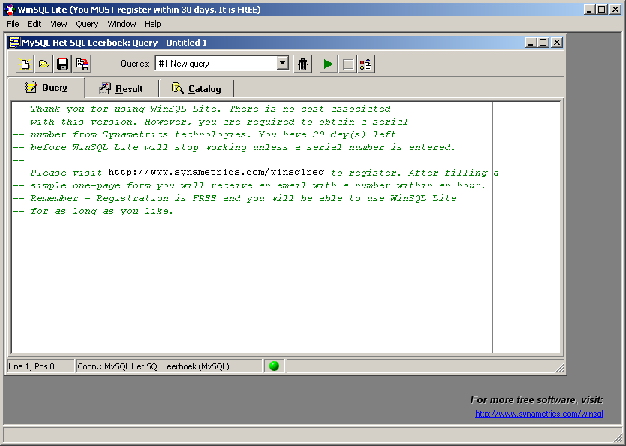Maximize the main WinSQL Lite window

(x=602, y=9)
